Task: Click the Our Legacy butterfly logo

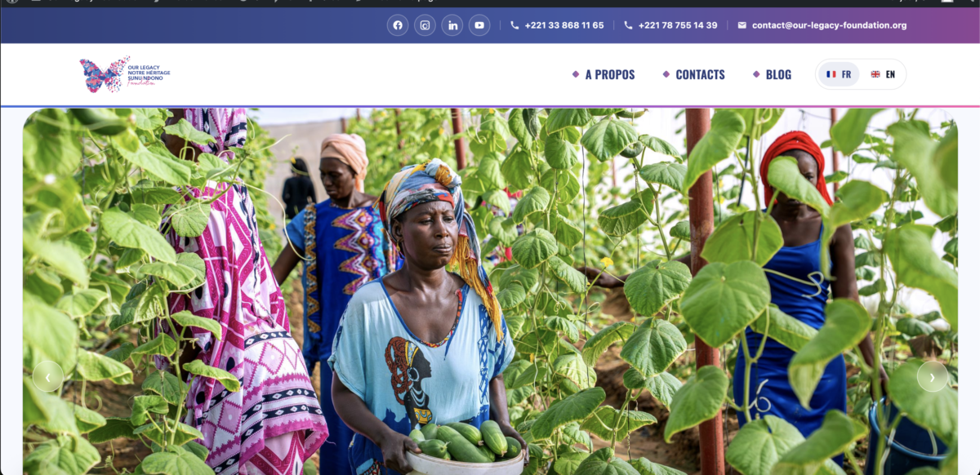Action: point(125,74)
